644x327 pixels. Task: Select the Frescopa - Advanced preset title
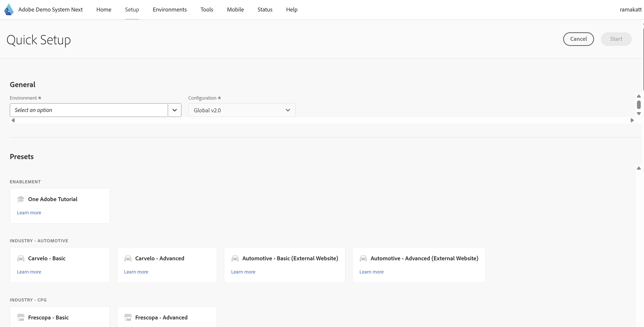pos(161,318)
